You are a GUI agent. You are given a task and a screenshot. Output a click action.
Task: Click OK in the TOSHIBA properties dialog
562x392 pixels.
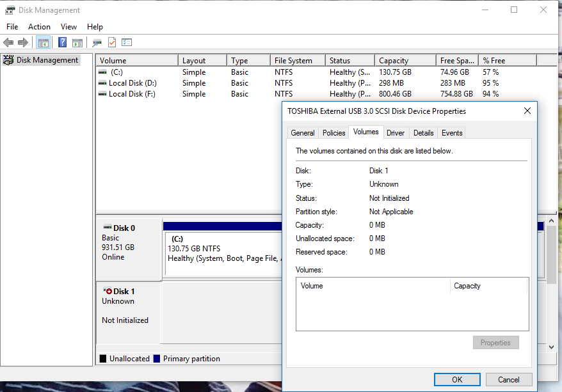click(457, 379)
